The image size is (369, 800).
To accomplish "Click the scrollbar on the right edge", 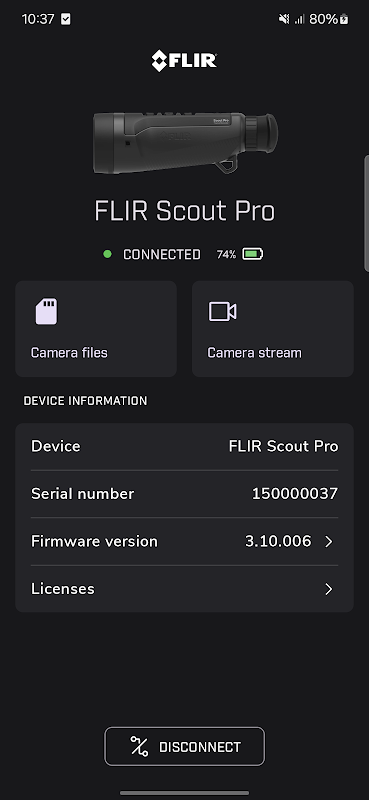I will (x=366, y=213).
